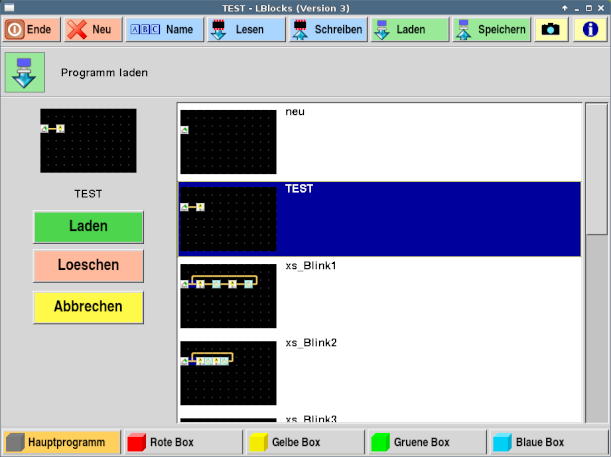Screen dimensions: 611x457
Task: Select xs_Blink1 program from the list
Action: (x=379, y=295)
